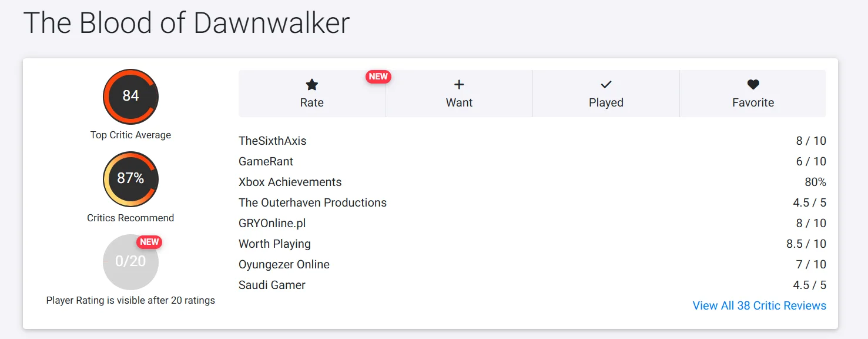The height and width of the screenshot is (339, 868).
Task: Click Xbox Achievements score 80%
Action: (815, 182)
